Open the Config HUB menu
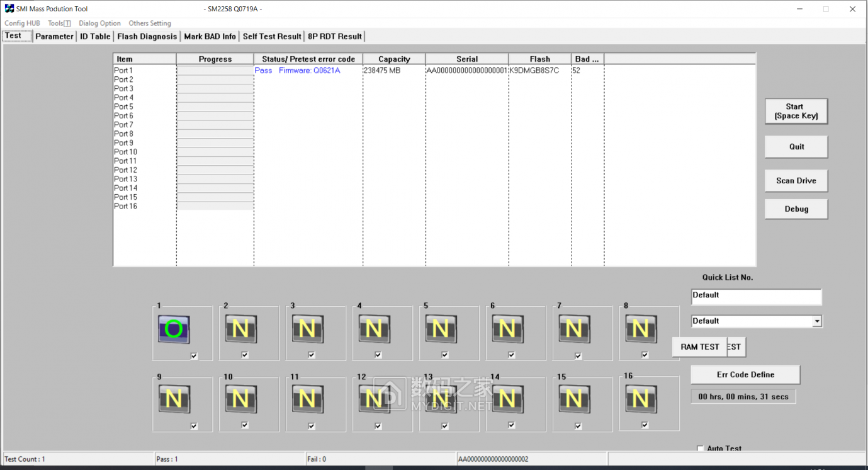This screenshot has height=470, width=868. click(x=22, y=23)
